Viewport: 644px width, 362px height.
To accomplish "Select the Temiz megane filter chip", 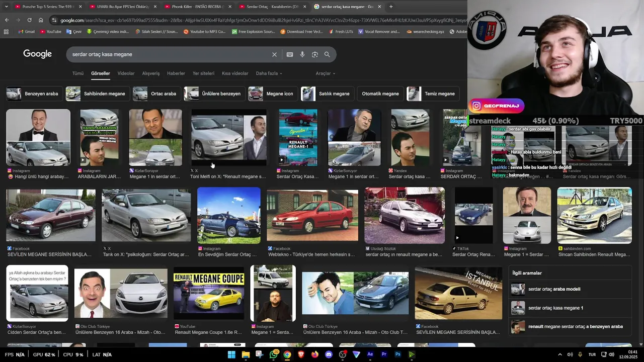I will tap(433, 94).
